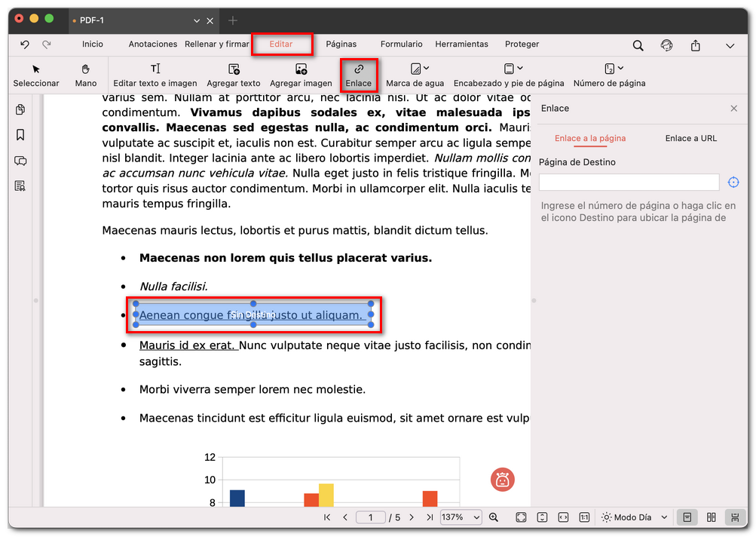Open the Bookmarks sidebar panel

tap(20, 134)
